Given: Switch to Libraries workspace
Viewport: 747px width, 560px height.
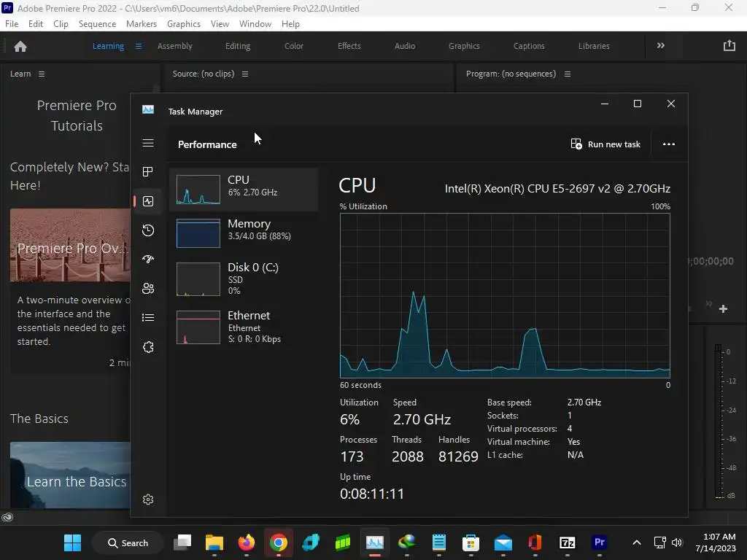Looking at the screenshot, I should 594,46.
